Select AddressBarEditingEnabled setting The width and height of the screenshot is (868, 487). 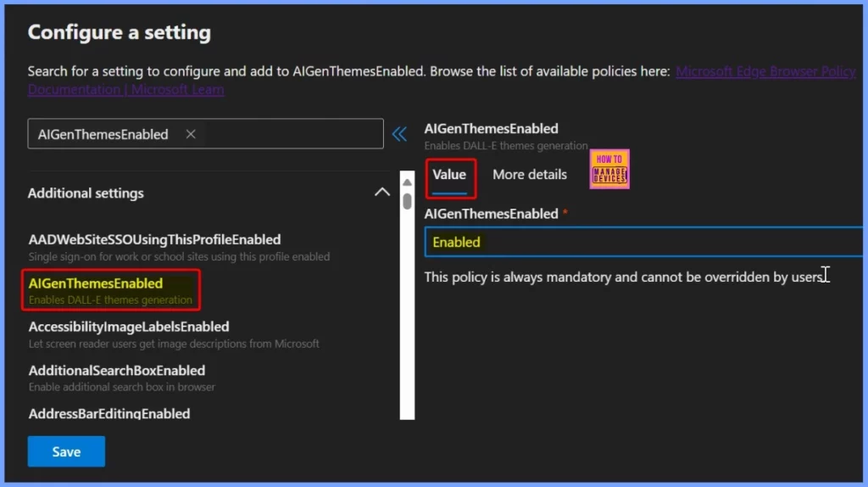point(109,413)
